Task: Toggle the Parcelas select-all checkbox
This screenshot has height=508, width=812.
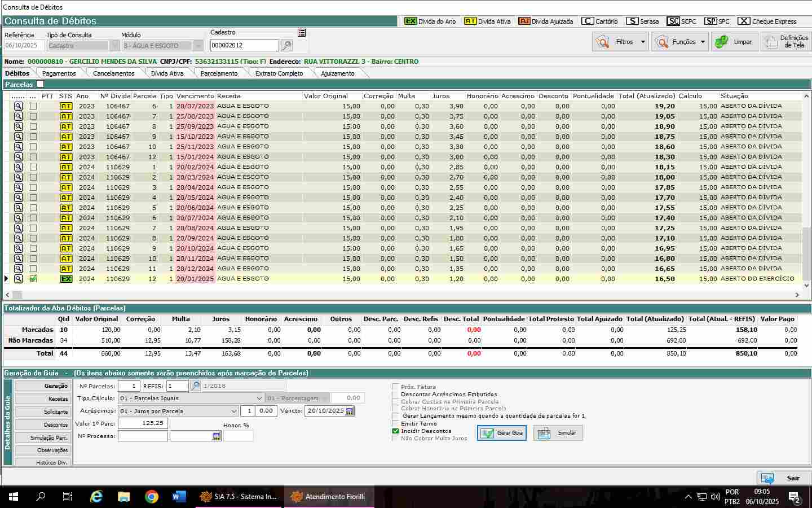Action: [40, 84]
